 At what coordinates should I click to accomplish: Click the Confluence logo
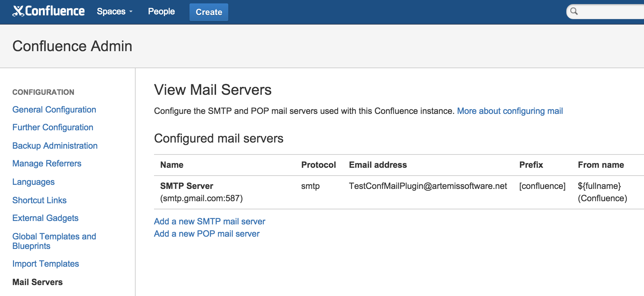tap(49, 11)
